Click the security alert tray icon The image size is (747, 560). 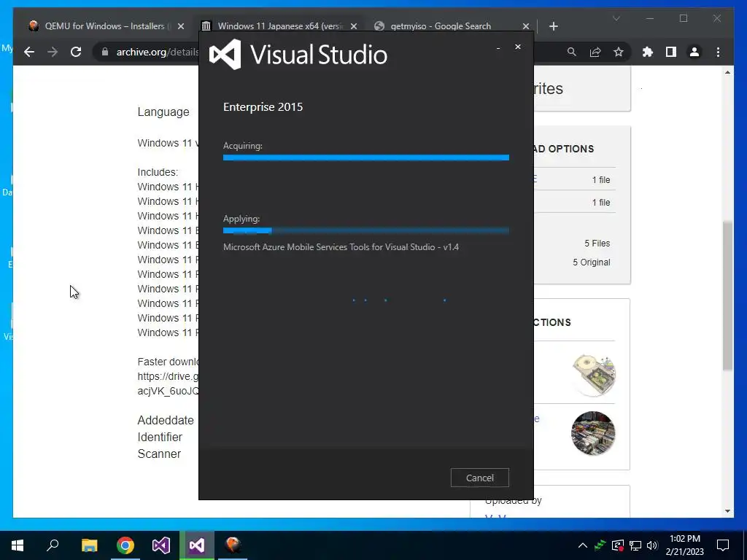(618, 545)
